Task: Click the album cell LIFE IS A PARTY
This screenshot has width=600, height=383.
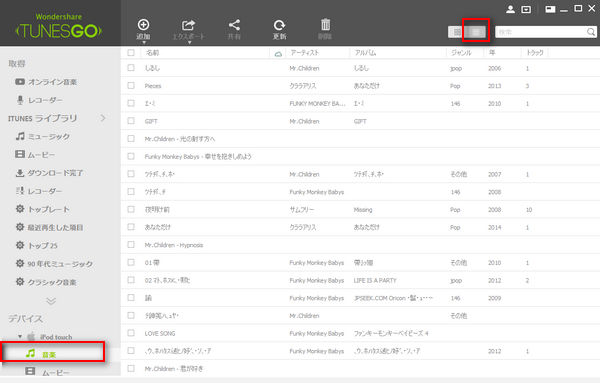Action: 375,280
